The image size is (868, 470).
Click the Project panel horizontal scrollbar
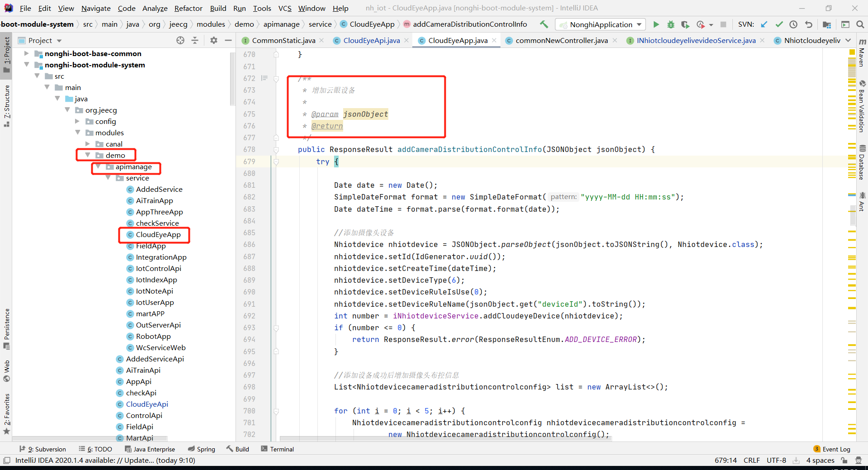pos(90,438)
